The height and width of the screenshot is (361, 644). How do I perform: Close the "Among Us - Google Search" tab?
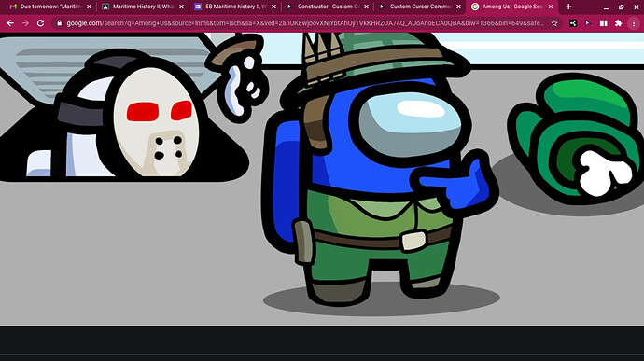coord(551,7)
